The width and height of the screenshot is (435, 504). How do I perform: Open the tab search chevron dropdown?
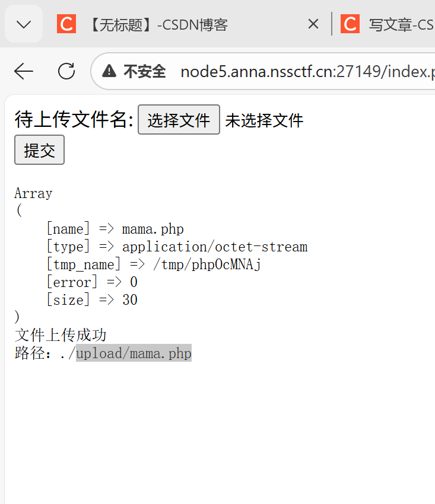point(24,24)
